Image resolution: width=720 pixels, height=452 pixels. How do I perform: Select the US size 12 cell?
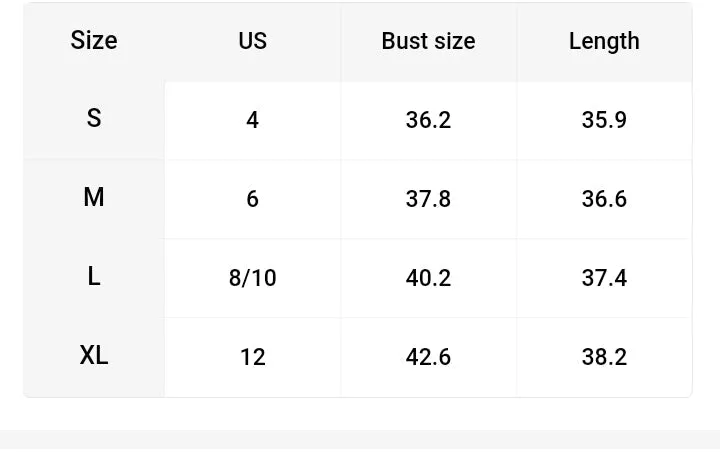coord(253,357)
